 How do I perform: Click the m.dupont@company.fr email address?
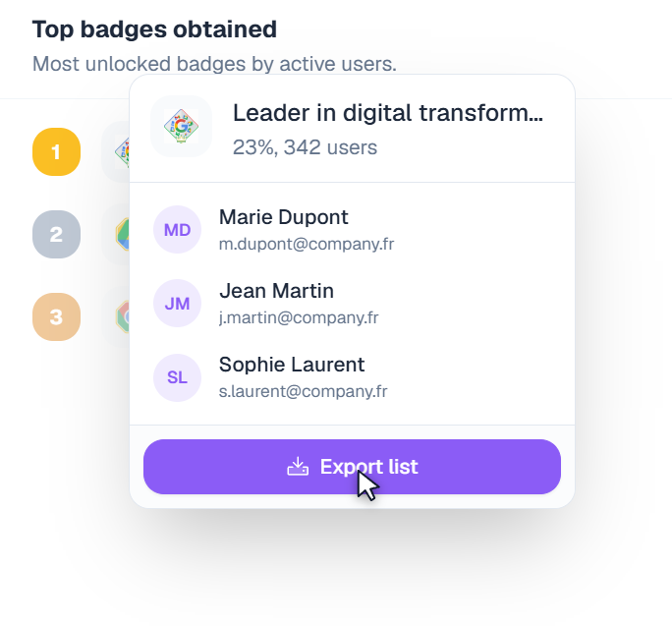[306, 244]
